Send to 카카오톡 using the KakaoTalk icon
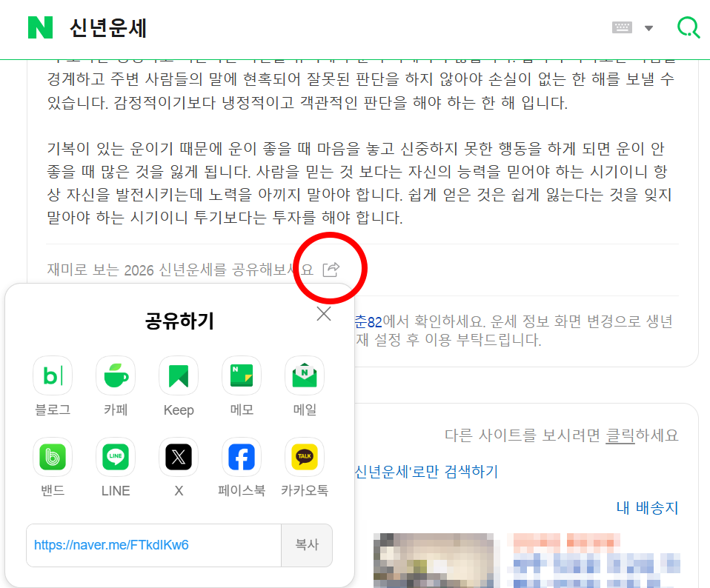 pos(304,457)
